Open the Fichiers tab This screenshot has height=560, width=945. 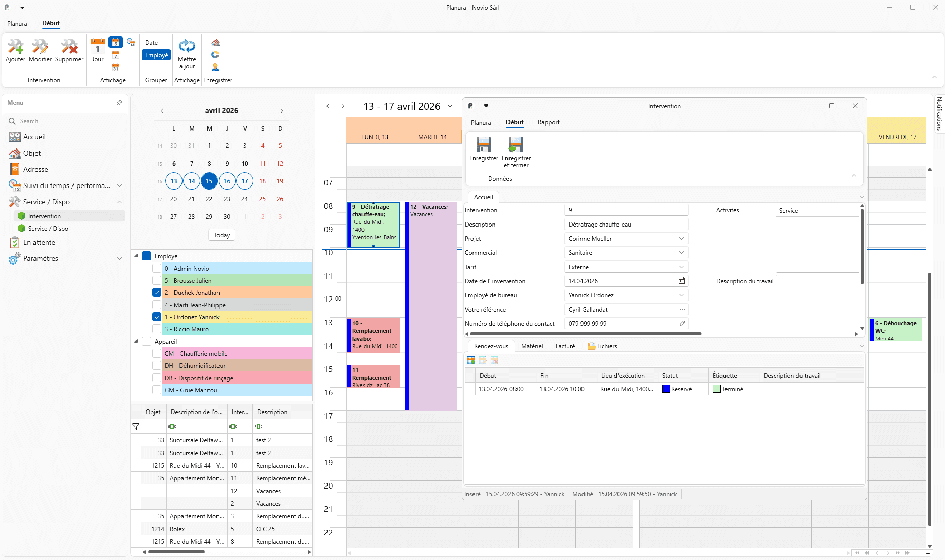pyautogui.click(x=602, y=346)
